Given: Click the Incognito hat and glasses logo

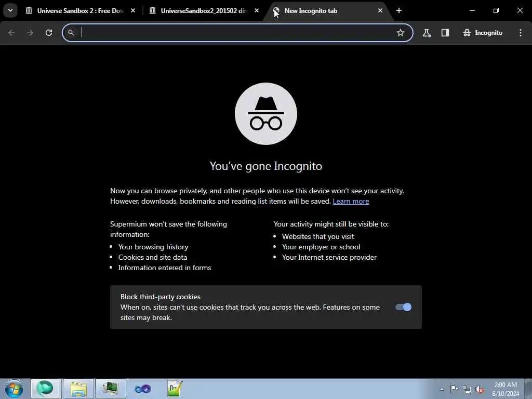Looking at the screenshot, I should coord(265,114).
